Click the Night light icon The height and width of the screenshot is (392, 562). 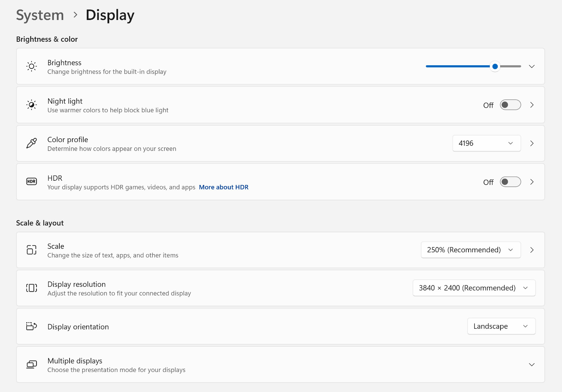[x=32, y=105]
